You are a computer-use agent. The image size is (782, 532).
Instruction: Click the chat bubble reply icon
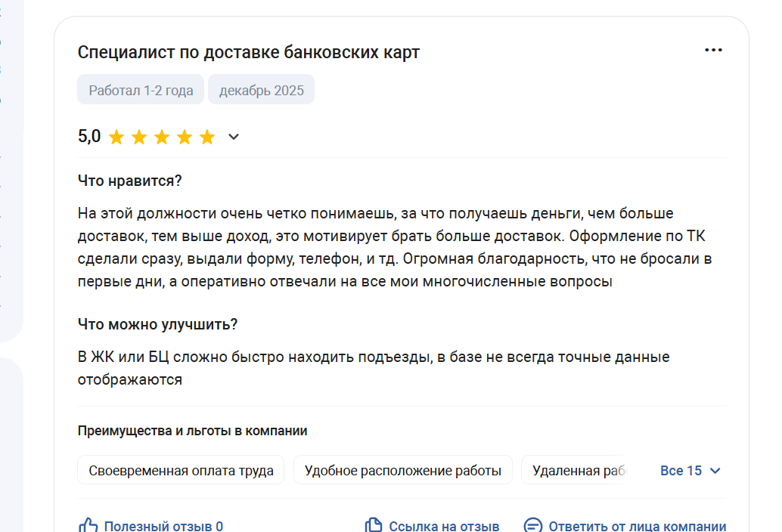coord(533,526)
